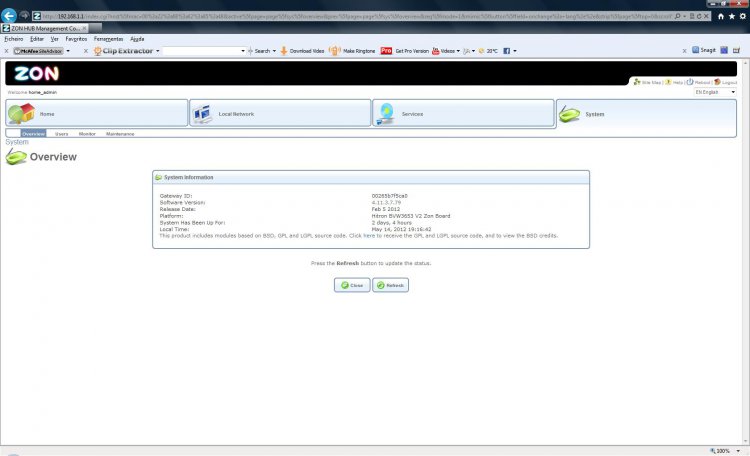Open the System section tab
Screen dimensions: 750x456
coord(646,115)
